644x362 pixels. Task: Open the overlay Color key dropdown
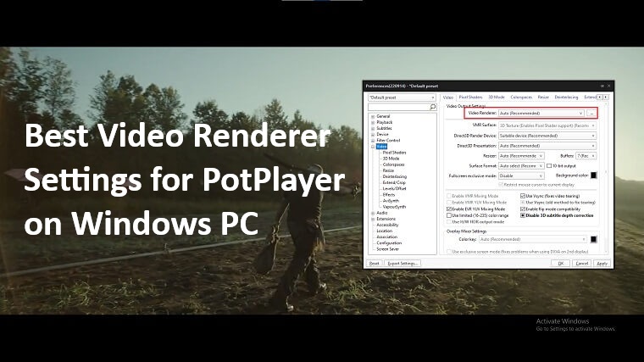point(533,239)
